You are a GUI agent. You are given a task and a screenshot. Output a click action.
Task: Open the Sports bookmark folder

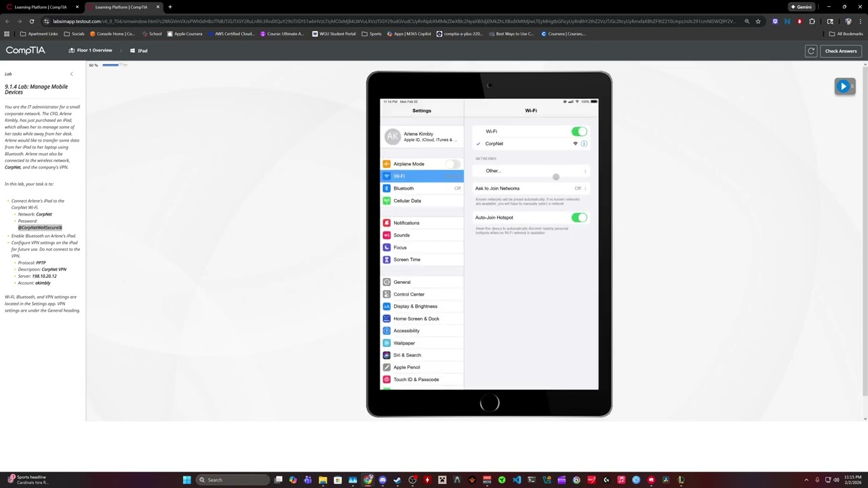(372, 34)
